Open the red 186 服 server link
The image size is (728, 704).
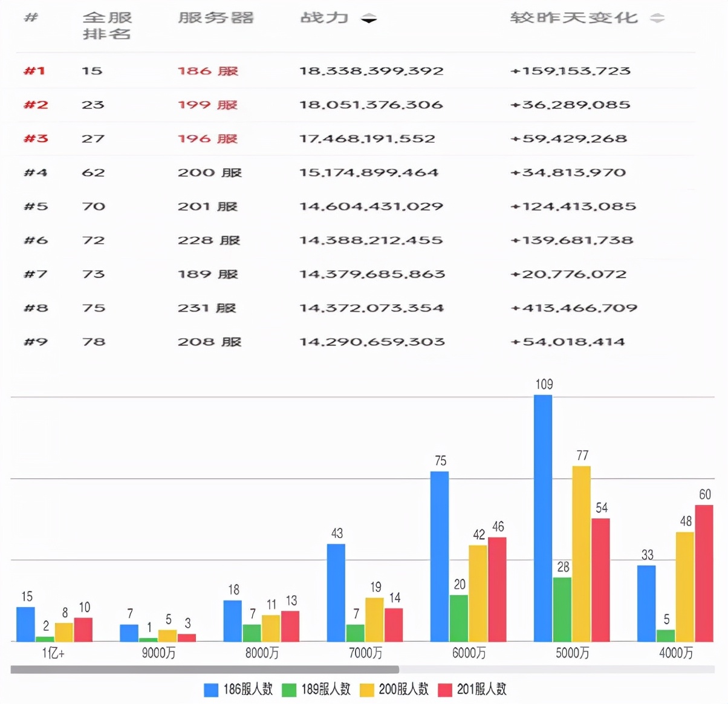[x=208, y=71]
